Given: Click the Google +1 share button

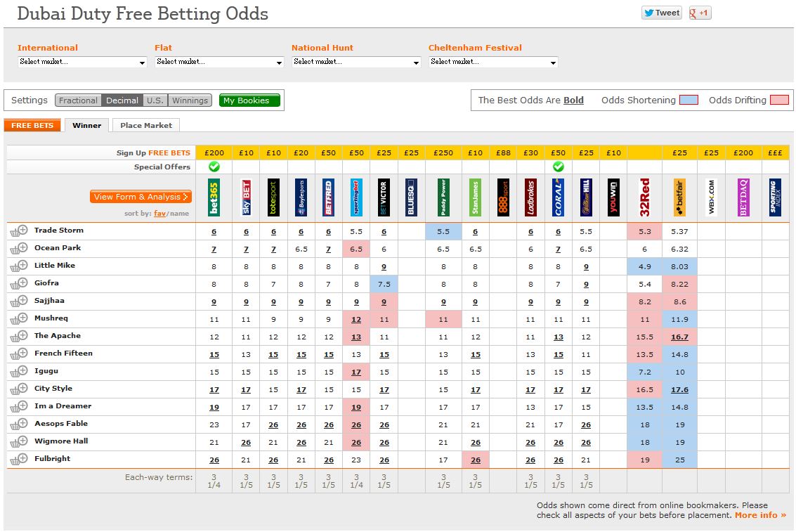Looking at the screenshot, I should pyautogui.click(x=700, y=13).
